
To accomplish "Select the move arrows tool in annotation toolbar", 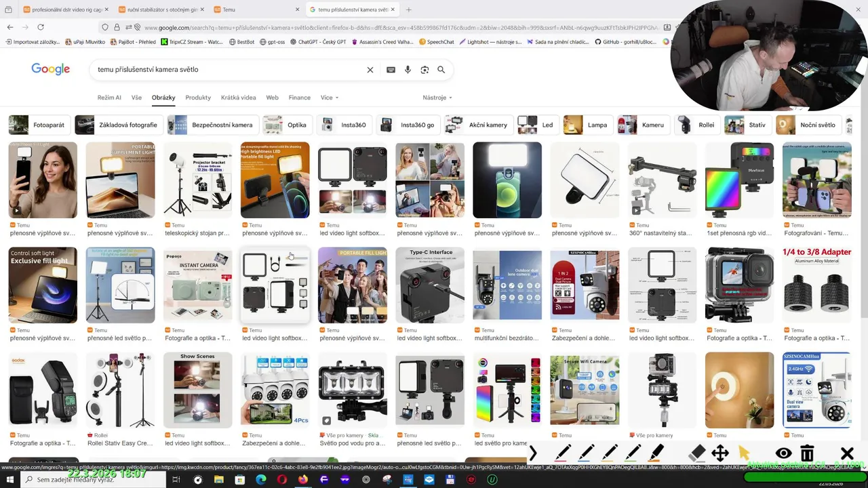I will pos(720,453).
